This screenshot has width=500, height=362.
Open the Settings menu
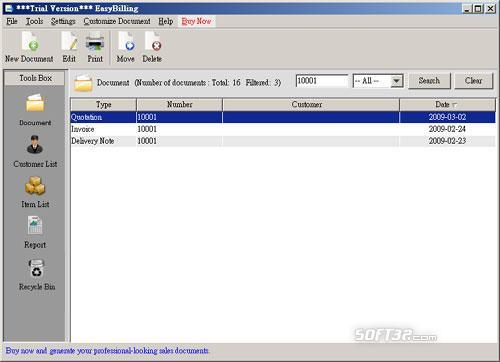tap(63, 21)
